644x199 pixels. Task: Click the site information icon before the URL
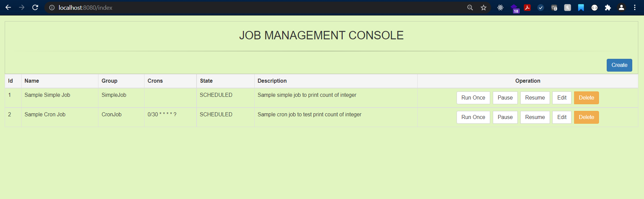pyautogui.click(x=52, y=7)
